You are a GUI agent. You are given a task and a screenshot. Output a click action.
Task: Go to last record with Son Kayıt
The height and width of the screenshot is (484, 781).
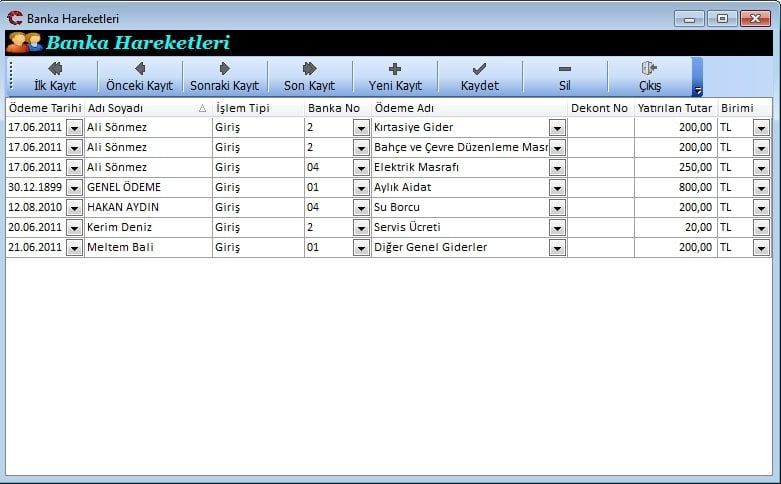pos(309,76)
